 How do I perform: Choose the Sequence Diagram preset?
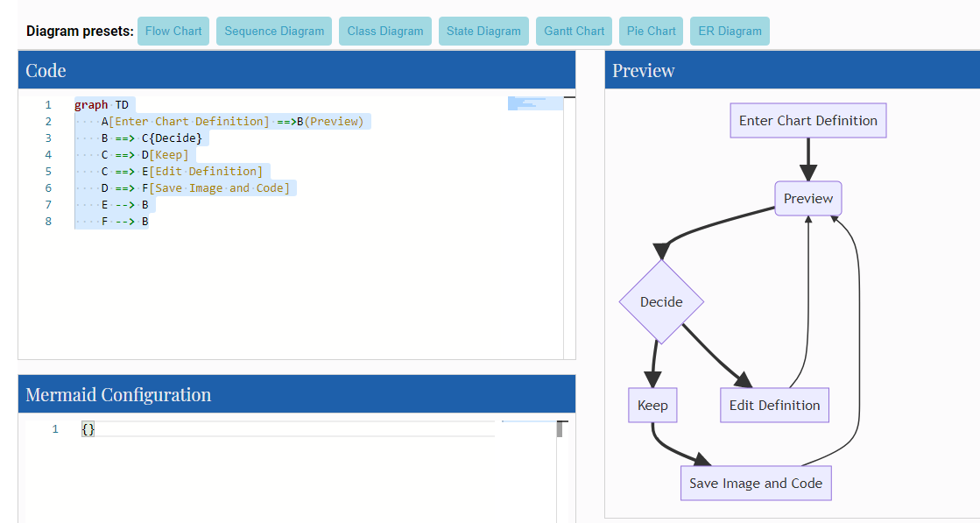(274, 32)
